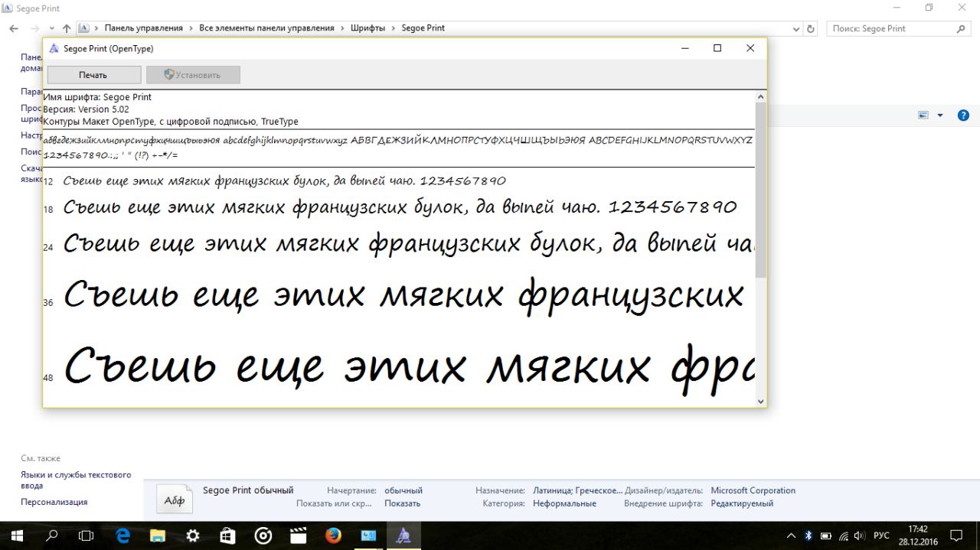Open Task View on taskbar

pyautogui.click(x=87, y=536)
